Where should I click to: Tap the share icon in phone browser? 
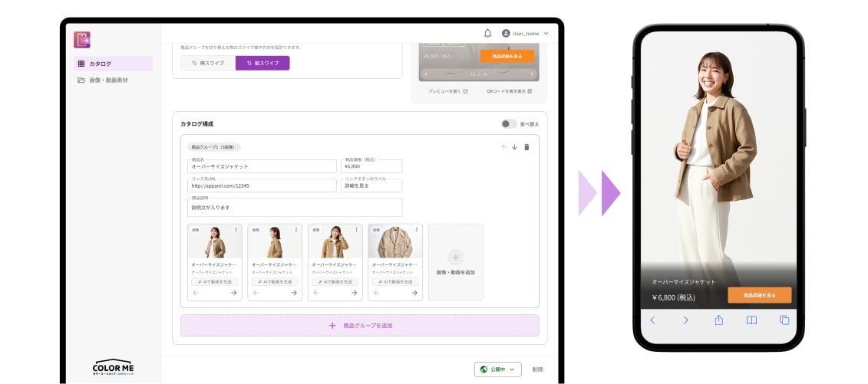[719, 320]
